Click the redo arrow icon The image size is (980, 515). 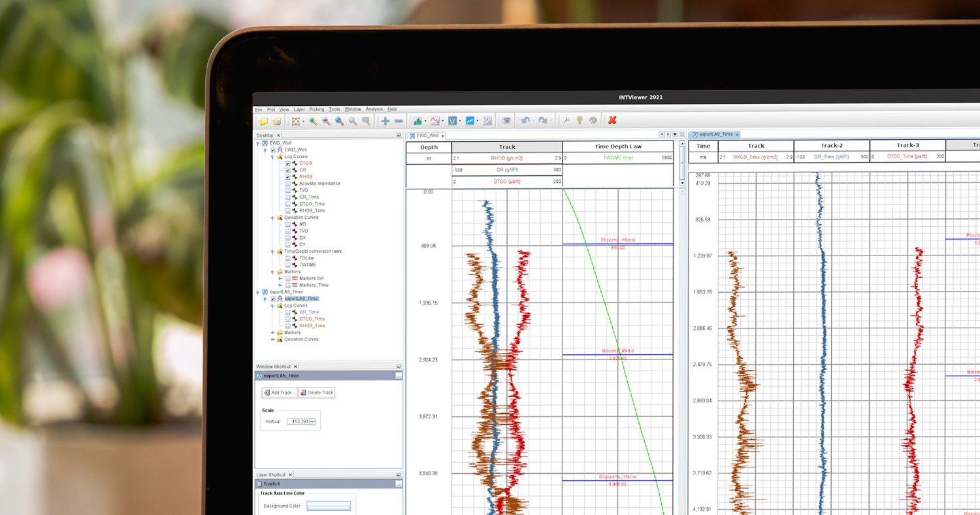click(542, 121)
